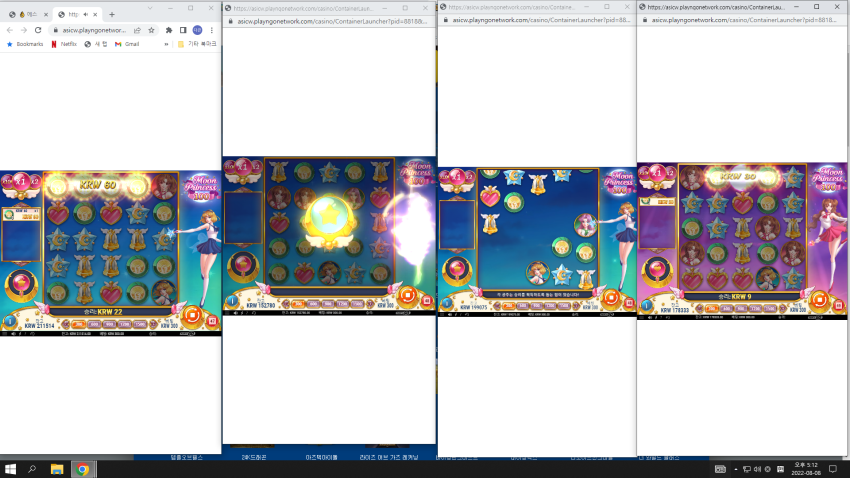Open the Chrome extensions puzzle icon
The width and height of the screenshot is (850, 478).
coord(169,30)
